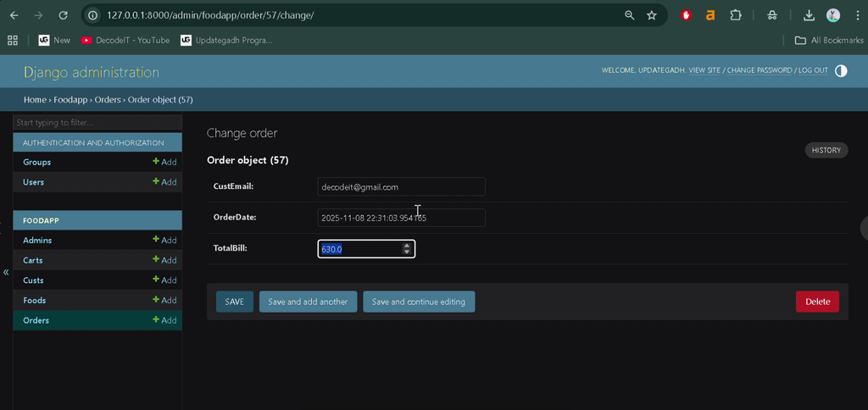Add a new Order via the plus Add link
Viewport: 868px width, 410px height.
tap(165, 320)
